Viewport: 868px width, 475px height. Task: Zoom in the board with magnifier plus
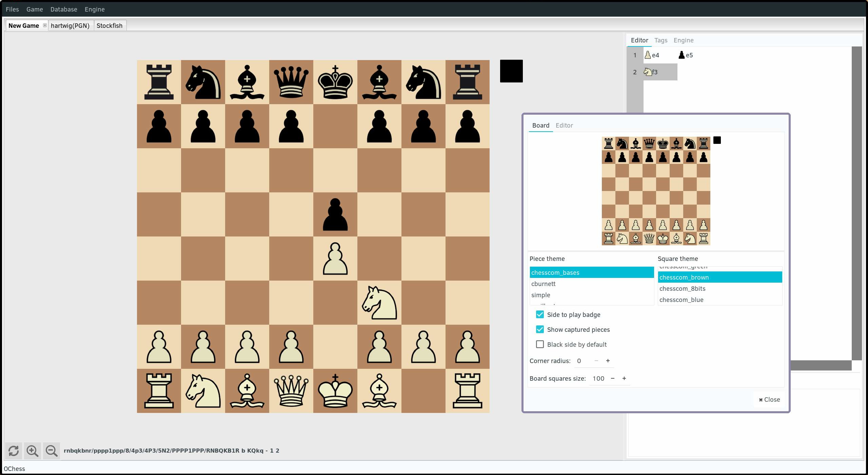point(33,451)
